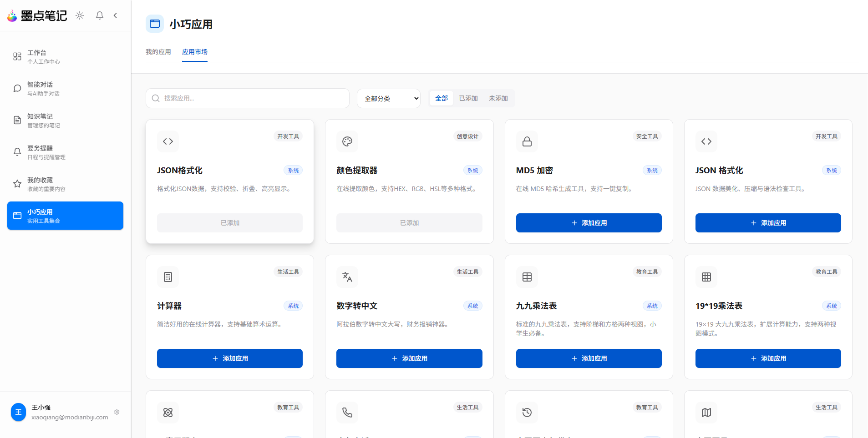Filter apps by 已添加
868x438 pixels.
coord(468,98)
